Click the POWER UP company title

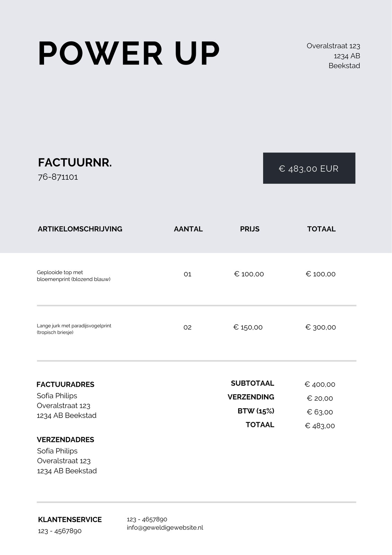pos(129,53)
